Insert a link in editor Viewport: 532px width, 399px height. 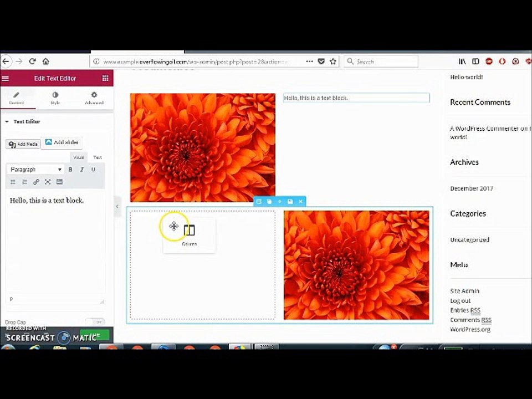pos(36,182)
